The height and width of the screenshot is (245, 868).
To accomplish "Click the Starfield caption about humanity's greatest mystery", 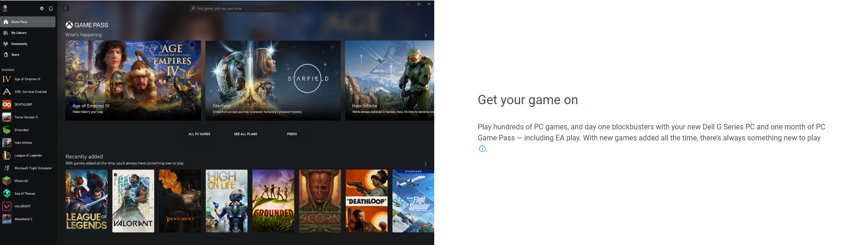I will click(257, 112).
